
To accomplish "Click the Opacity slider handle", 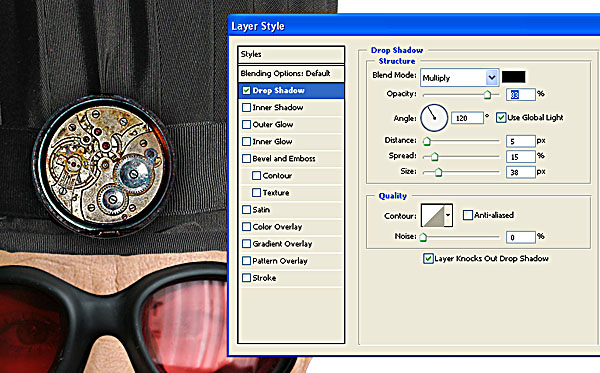I will (x=487, y=94).
